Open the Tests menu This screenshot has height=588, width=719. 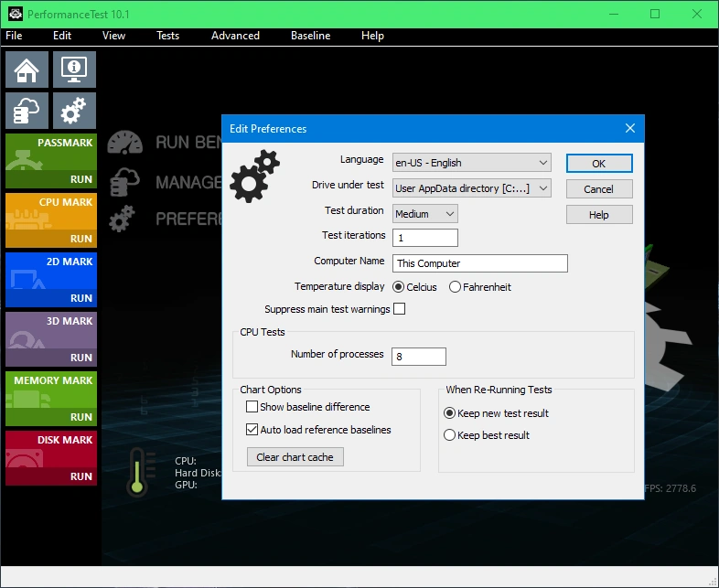167,36
